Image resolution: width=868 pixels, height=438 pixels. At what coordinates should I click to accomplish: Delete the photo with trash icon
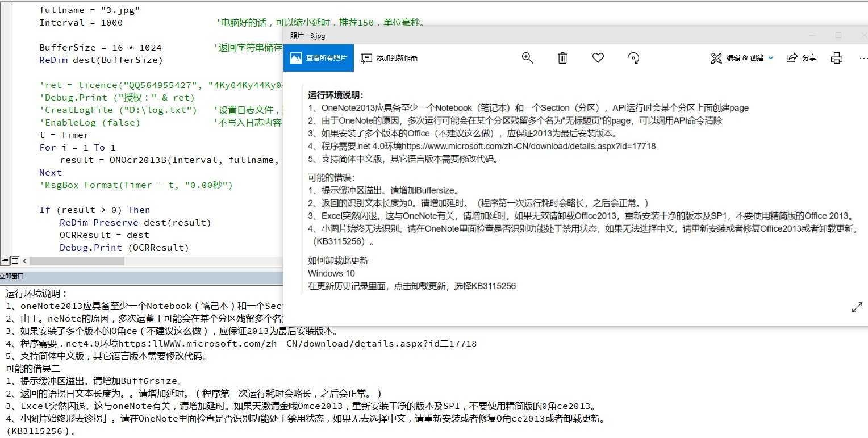pos(562,58)
